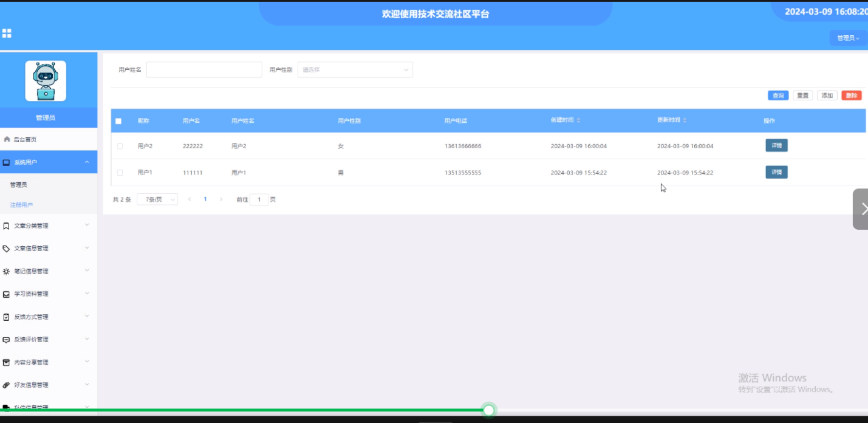Open 文章分类管理 menu label
Image resolution: width=868 pixels, height=423 pixels.
point(31,226)
